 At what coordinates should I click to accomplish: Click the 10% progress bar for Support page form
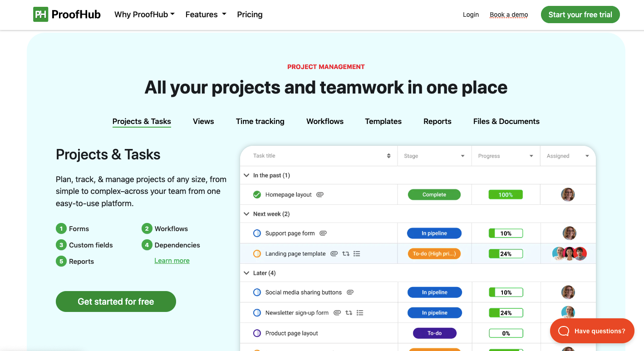(506, 233)
